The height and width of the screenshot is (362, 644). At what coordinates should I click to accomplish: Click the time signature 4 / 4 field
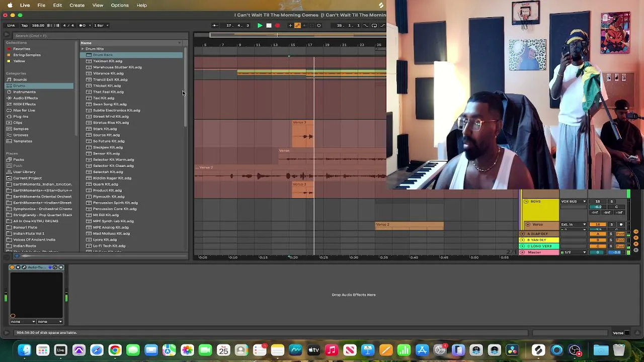(68, 25)
